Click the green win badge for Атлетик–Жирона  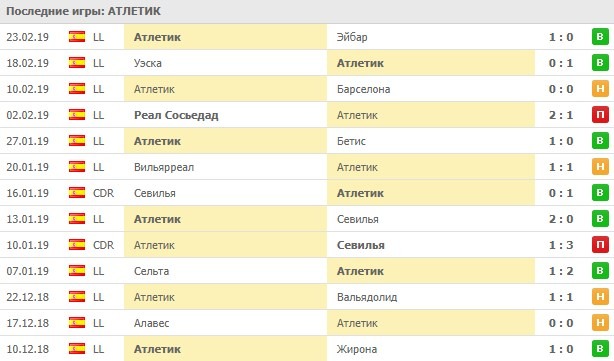pos(600,348)
